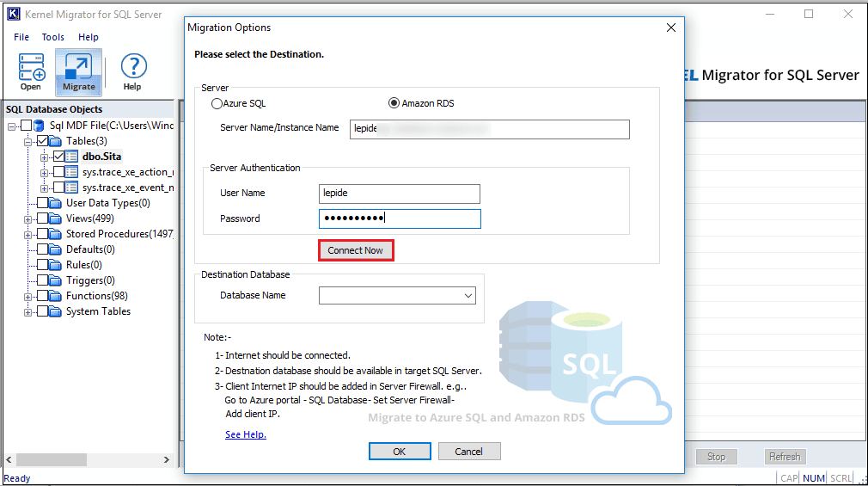Click the horizontal scrollbar thumb in tree panel
This screenshot has height=486, width=868.
pyautogui.click(x=52, y=459)
